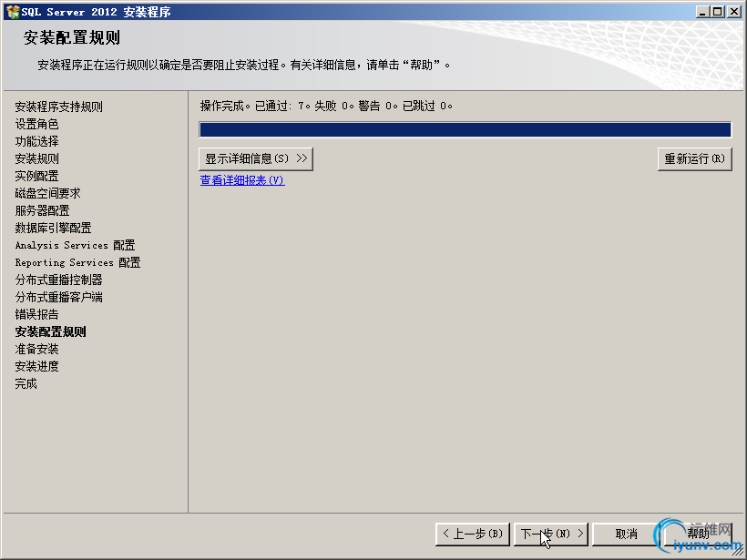Click the completed progress bar

coord(465,129)
